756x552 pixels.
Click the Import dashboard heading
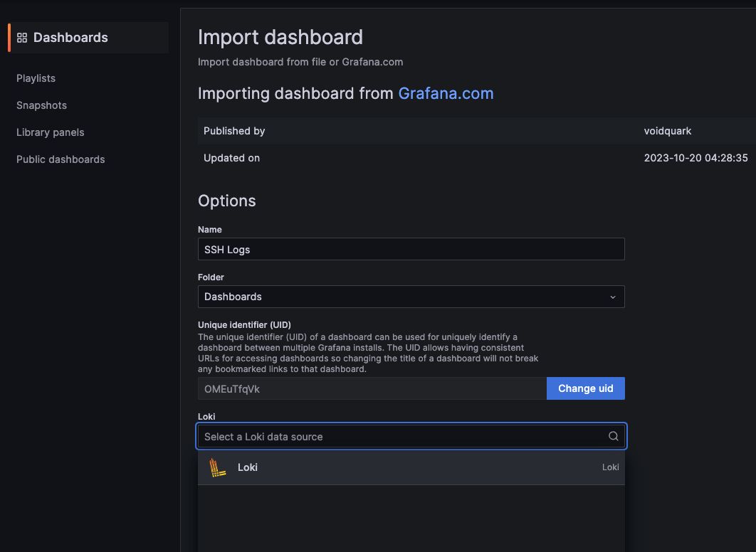(280, 37)
